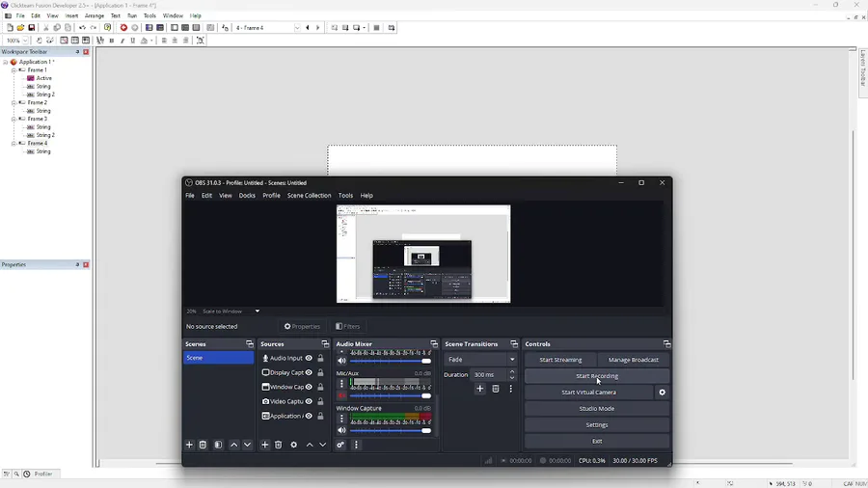Open the frame selector dropdown in Fusion
This screenshot has width=868, height=488.
click(297, 28)
